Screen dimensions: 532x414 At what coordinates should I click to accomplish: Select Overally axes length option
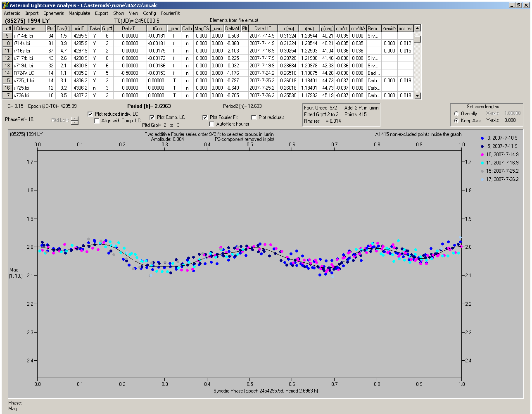(456, 114)
